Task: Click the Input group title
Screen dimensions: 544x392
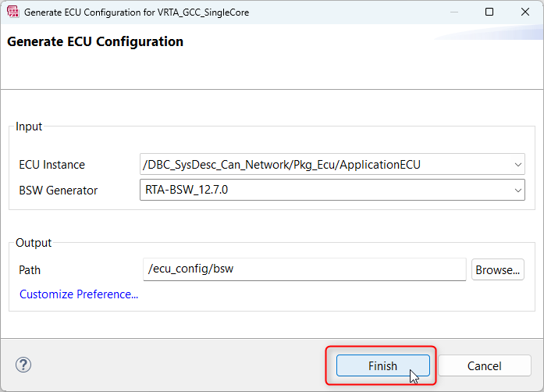Action: click(29, 127)
